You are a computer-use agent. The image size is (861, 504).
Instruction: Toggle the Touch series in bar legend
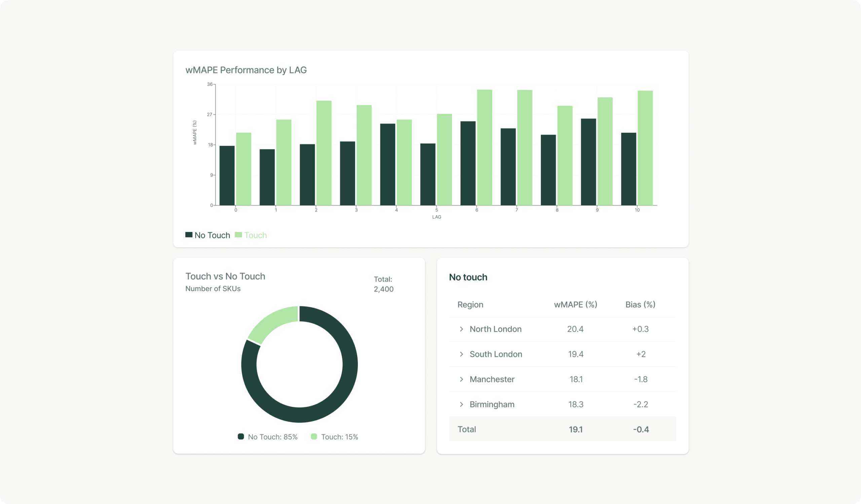coord(255,235)
